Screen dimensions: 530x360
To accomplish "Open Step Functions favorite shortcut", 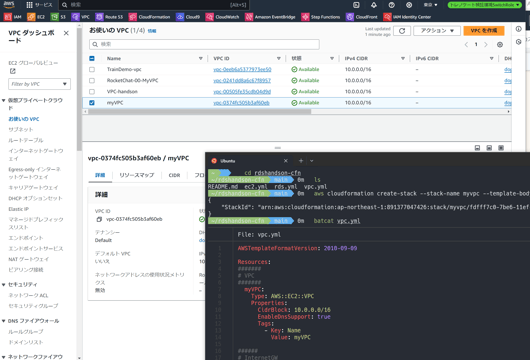I will pyautogui.click(x=321, y=17).
